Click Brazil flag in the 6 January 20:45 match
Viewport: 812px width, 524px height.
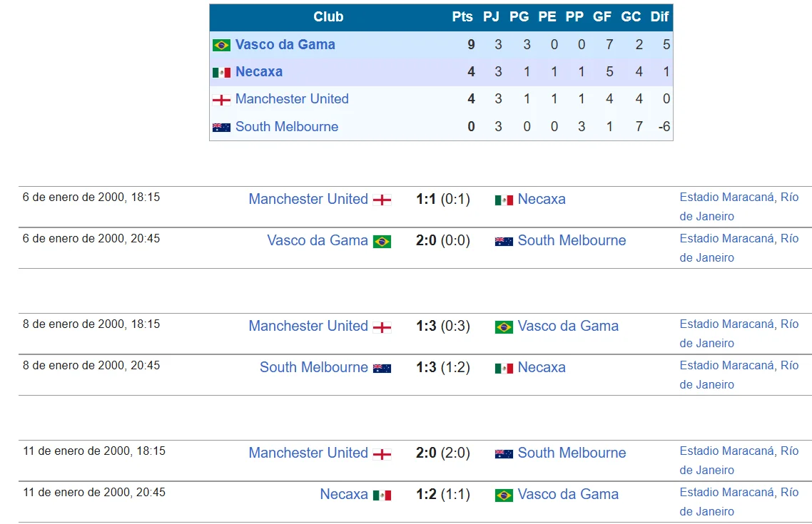click(x=382, y=241)
